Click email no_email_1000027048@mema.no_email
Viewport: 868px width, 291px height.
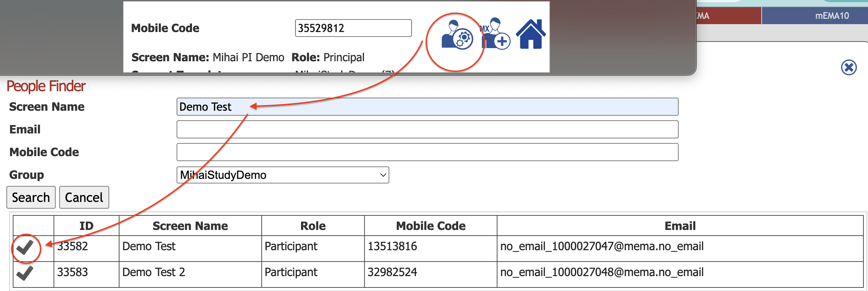602,272
